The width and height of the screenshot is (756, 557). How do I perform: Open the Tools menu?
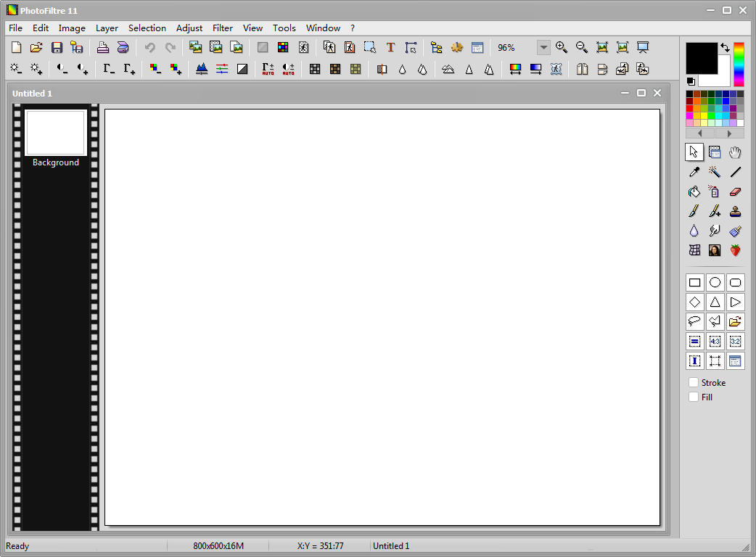(284, 28)
